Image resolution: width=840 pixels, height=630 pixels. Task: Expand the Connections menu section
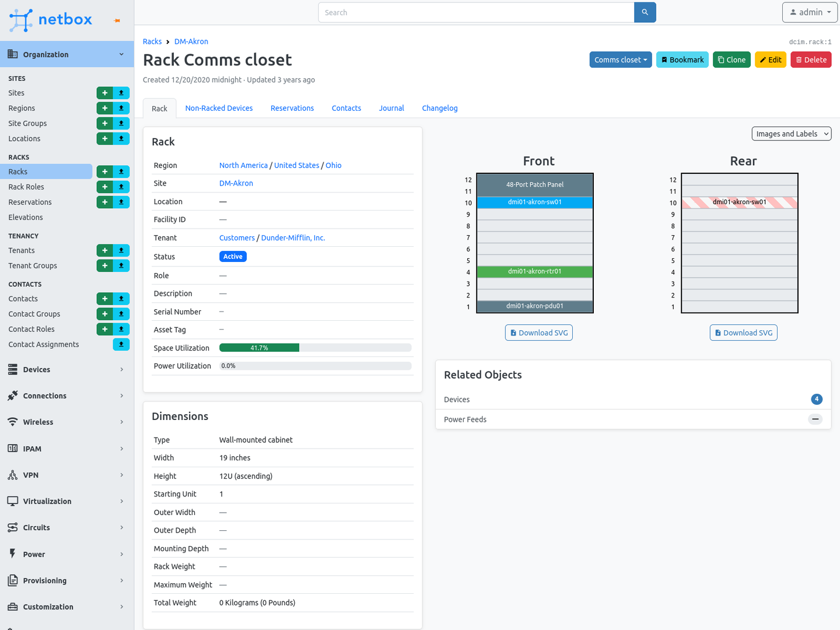[66, 395]
